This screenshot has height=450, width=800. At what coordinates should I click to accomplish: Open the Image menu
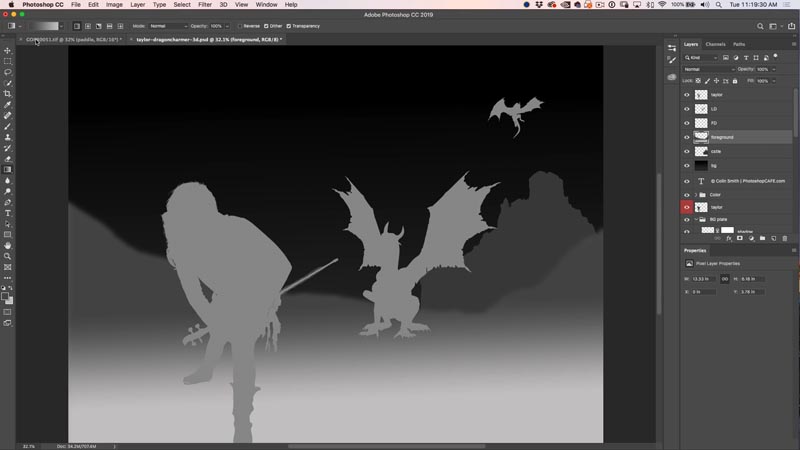click(x=114, y=5)
